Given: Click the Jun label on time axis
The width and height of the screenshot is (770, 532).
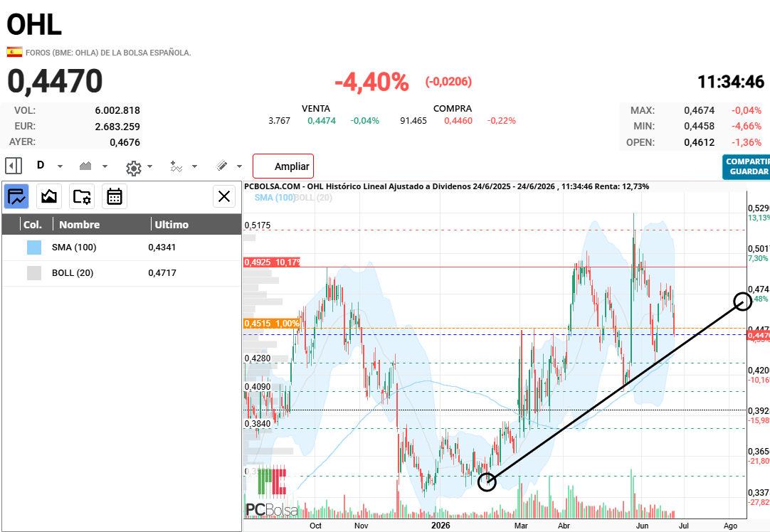Looking at the screenshot, I should click(x=643, y=526).
